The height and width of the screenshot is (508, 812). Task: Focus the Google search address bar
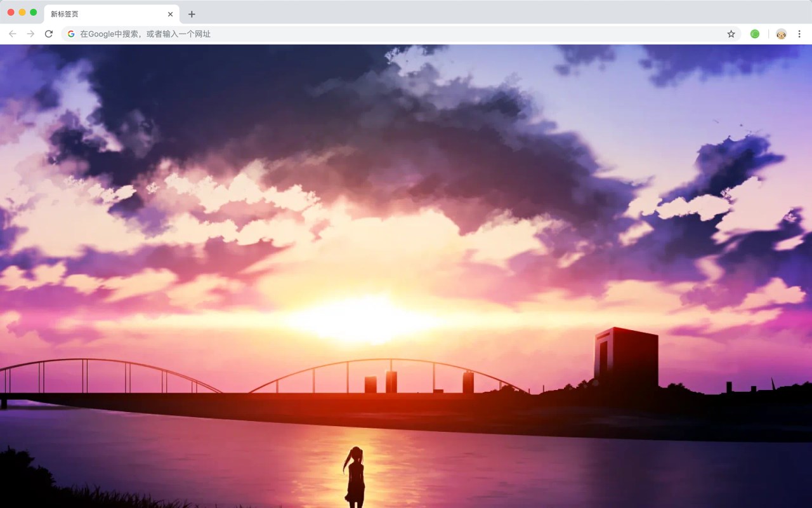click(401, 34)
